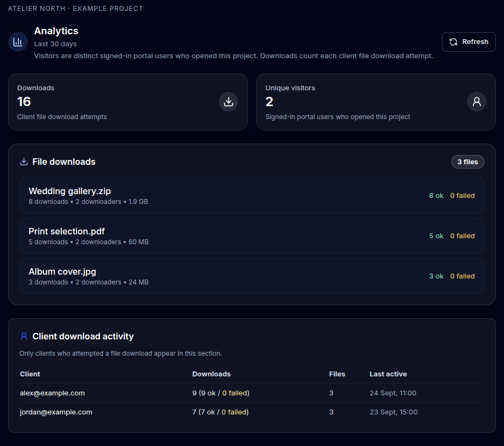Image resolution: width=504 pixels, height=446 pixels.
Task: Click the ATELIER NORTH · EXAMPLE PROJECT breadcrumb
Action: 76,9
